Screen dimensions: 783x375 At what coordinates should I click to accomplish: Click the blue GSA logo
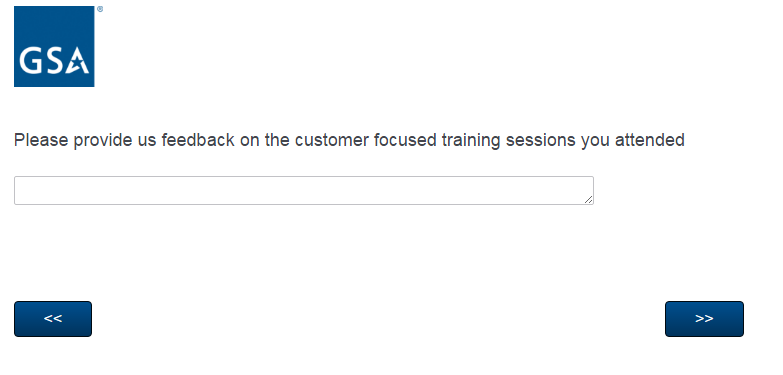(54, 46)
